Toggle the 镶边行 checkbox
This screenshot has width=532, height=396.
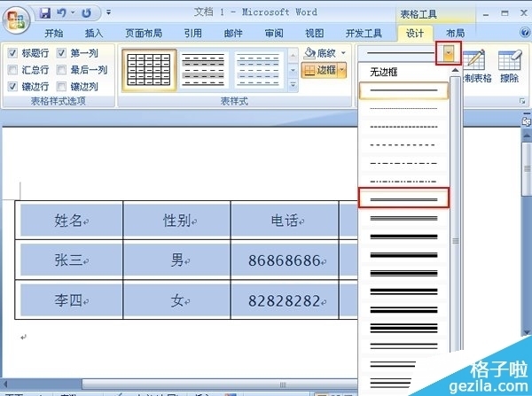(12, 87)
